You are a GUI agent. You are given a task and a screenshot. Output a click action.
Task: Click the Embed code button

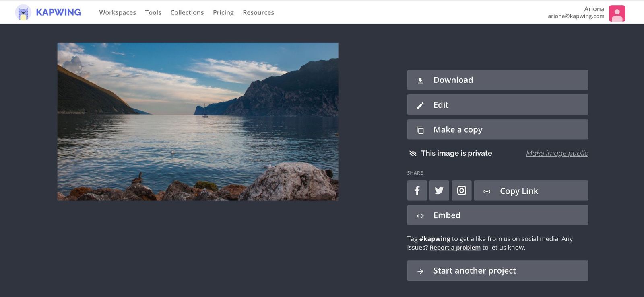(x=497, y=215)
